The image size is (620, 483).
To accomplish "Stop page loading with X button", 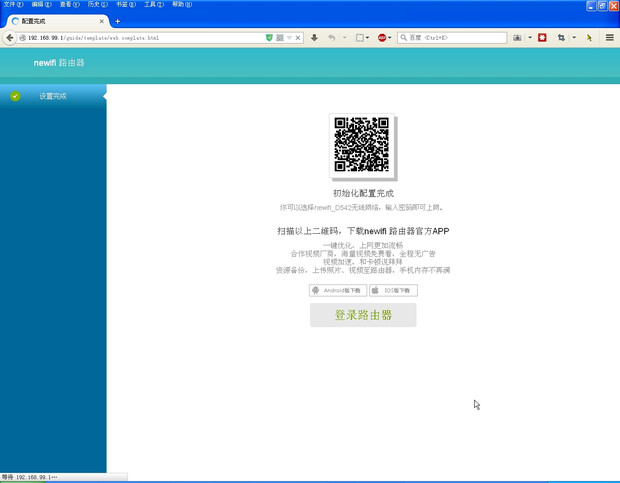I will click(x=298, y=38).
